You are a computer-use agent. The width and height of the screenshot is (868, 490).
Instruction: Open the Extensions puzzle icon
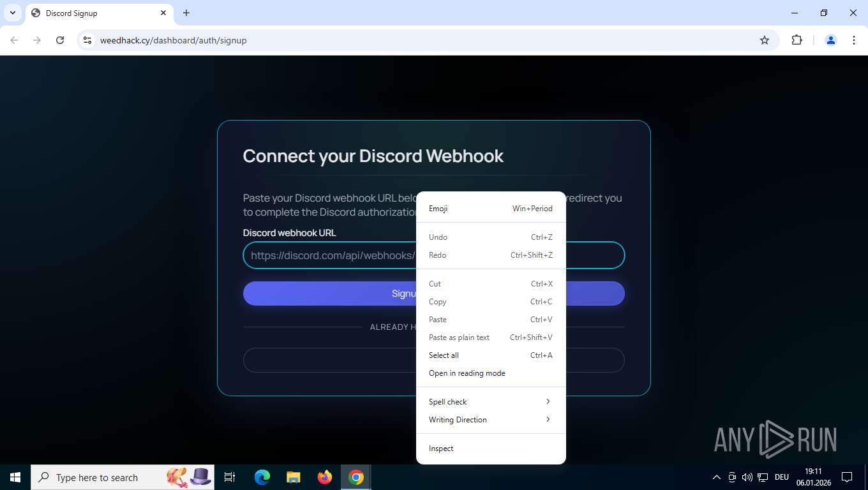click(x=797, y=40)
